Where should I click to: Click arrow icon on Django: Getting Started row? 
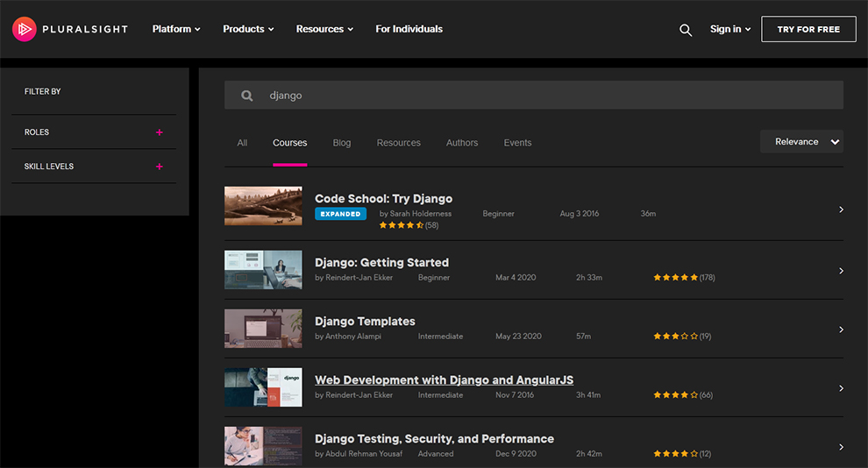(x=841, y=271)
